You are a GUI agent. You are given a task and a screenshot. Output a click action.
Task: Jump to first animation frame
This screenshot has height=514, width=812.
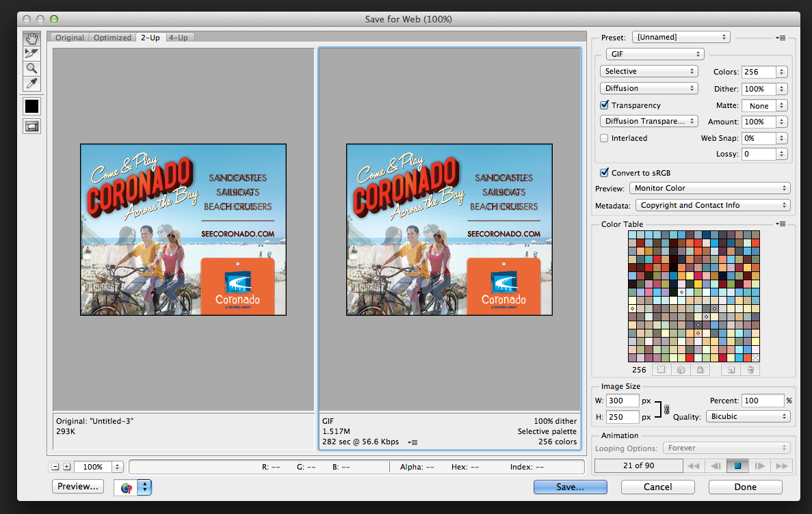(x=694, y=466)
